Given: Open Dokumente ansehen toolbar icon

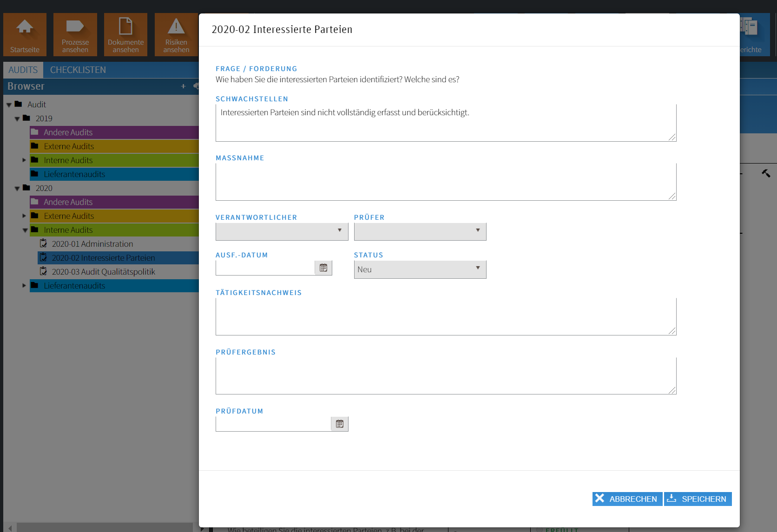Looking at the screenshot, I should coord(125,28).
